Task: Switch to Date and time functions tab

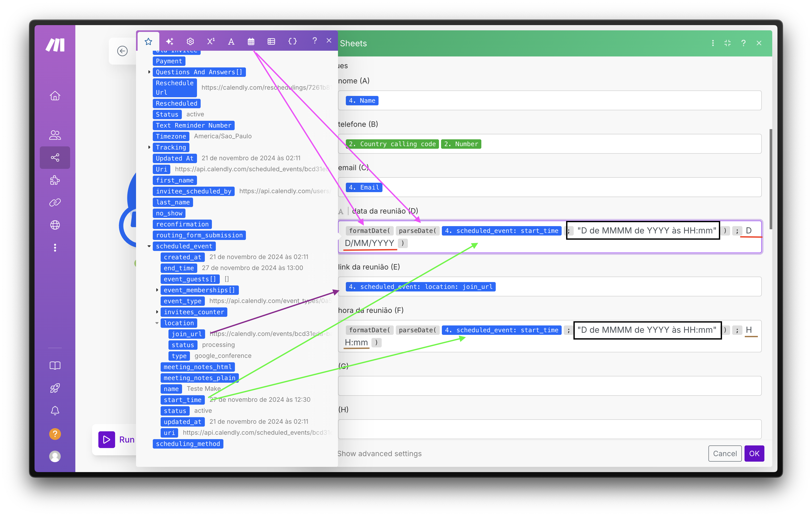Action: 251,42
